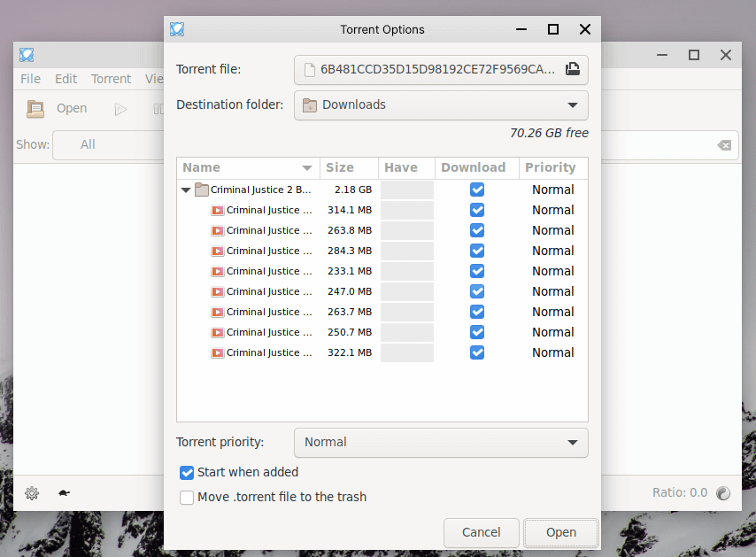Image resolution: width=756 pixels, height=557 pixels.
Task: Sort by the Have column header
Action: (407, 168)
